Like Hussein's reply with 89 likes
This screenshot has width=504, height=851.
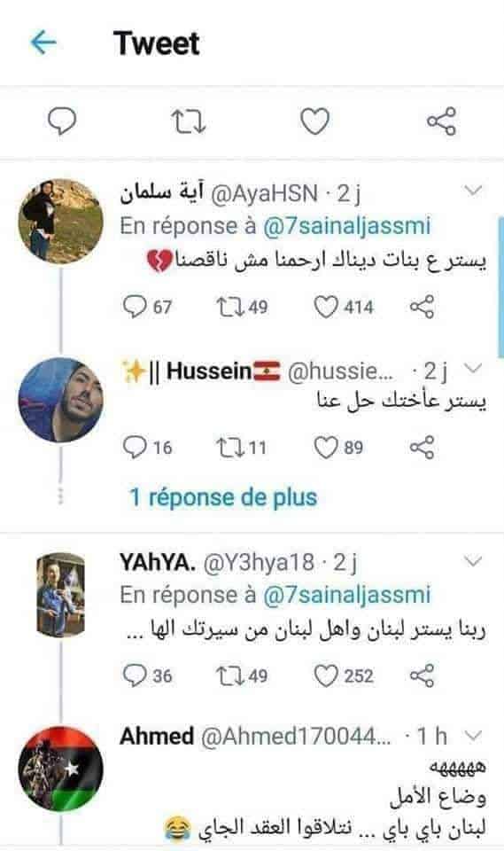(338, 447)
